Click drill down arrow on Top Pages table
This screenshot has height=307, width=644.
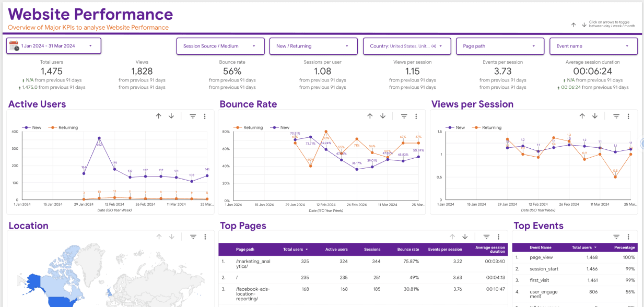(x=465, y=237)
